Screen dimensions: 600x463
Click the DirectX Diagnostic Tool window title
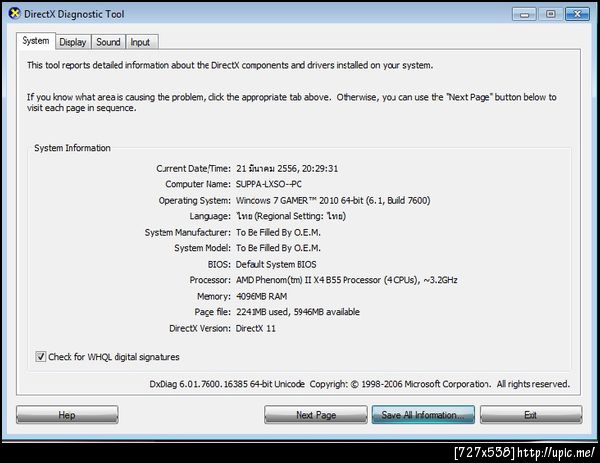(x=74, y=14)
